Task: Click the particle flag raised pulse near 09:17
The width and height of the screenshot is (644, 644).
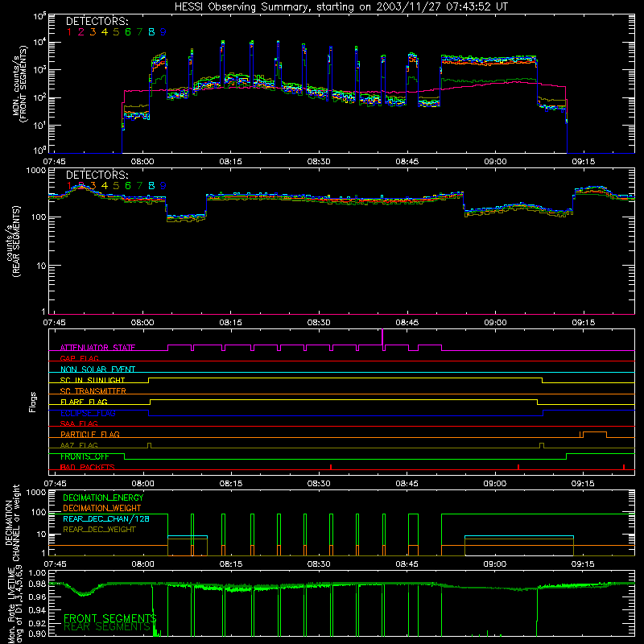Action: coord(595,435)
